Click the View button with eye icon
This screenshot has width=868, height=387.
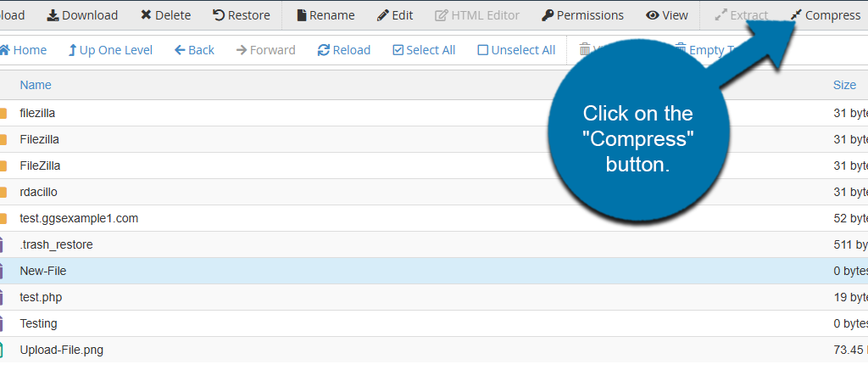click(x=667, y=15)
